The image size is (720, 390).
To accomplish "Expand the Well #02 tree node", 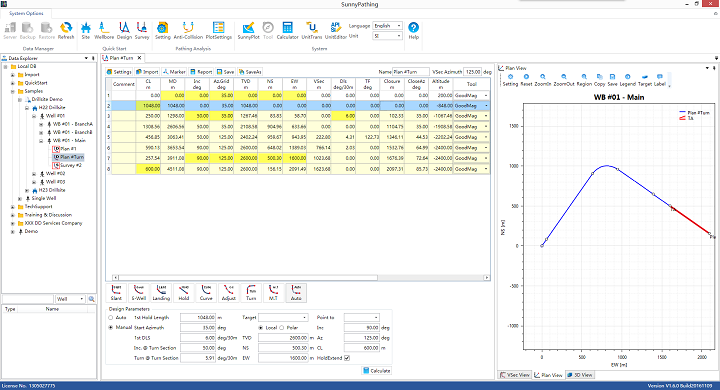I will point(34,174).
